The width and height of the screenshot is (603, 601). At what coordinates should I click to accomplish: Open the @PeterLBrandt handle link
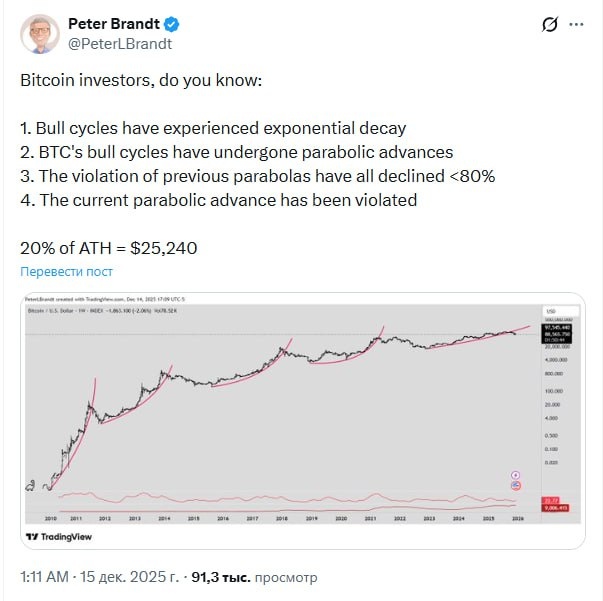point(119,43)
